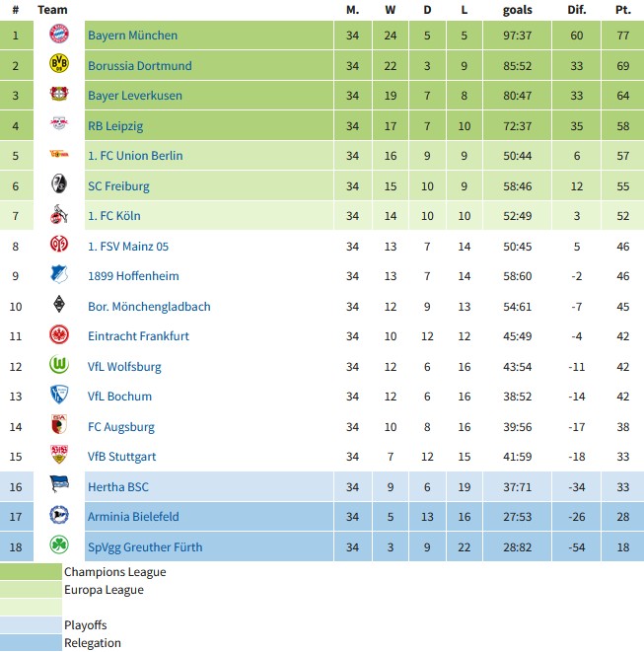Open the 1. FSV Mainz 05 team page
644x652 pixels.
(128, 246)
